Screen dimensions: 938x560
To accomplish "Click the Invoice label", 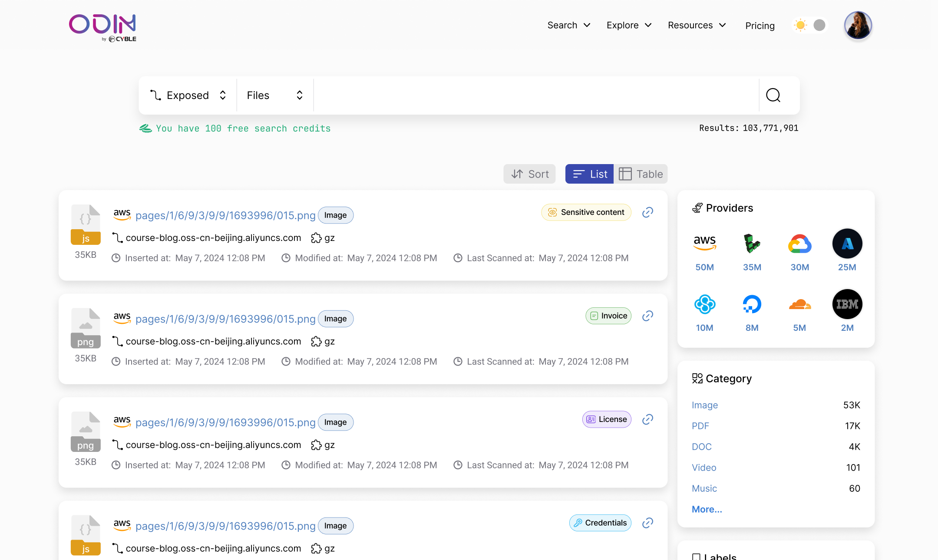I will [608, 316].
